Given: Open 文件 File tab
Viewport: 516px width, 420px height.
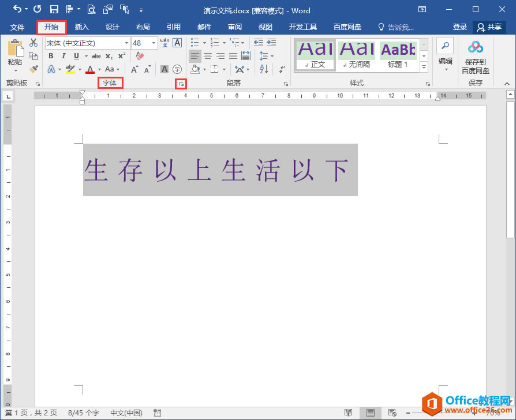Looking at the screenshot, I should [17, 27].
